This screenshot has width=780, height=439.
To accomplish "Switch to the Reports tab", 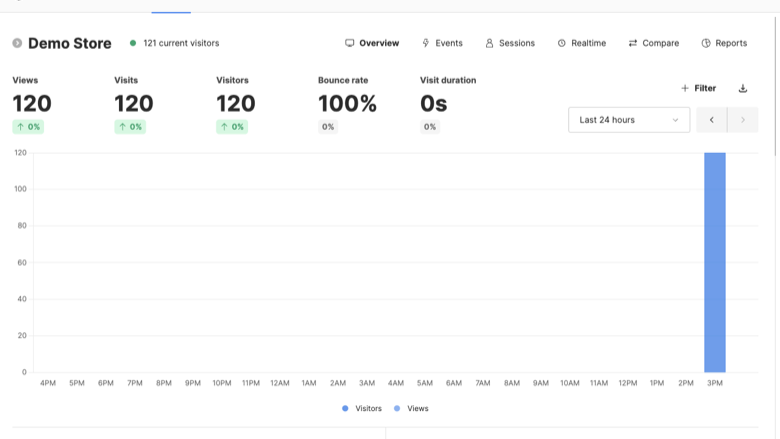I will (x=724, y=43).
